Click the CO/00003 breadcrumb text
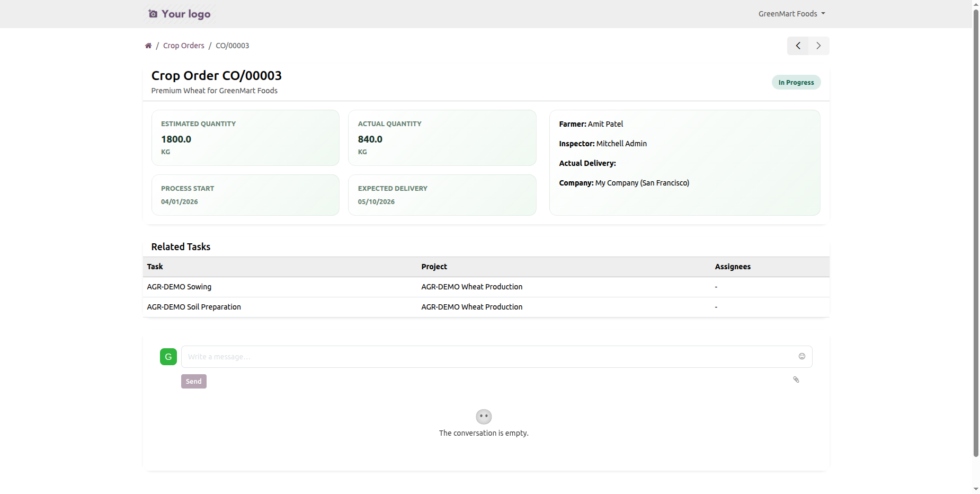 tap(233, 46)
